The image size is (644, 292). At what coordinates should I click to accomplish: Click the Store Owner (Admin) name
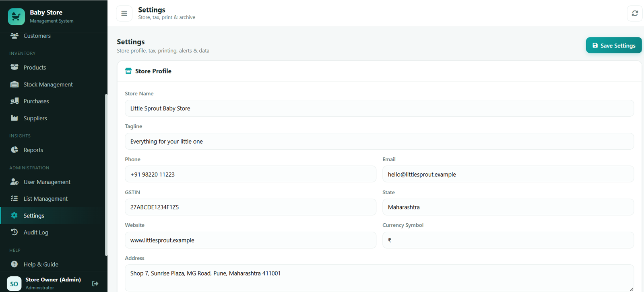53,280
